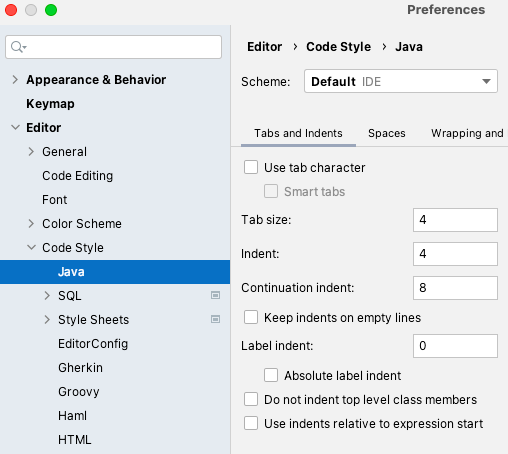
Task: Open EditorConfig code style
Action: (x=93, y=344)
